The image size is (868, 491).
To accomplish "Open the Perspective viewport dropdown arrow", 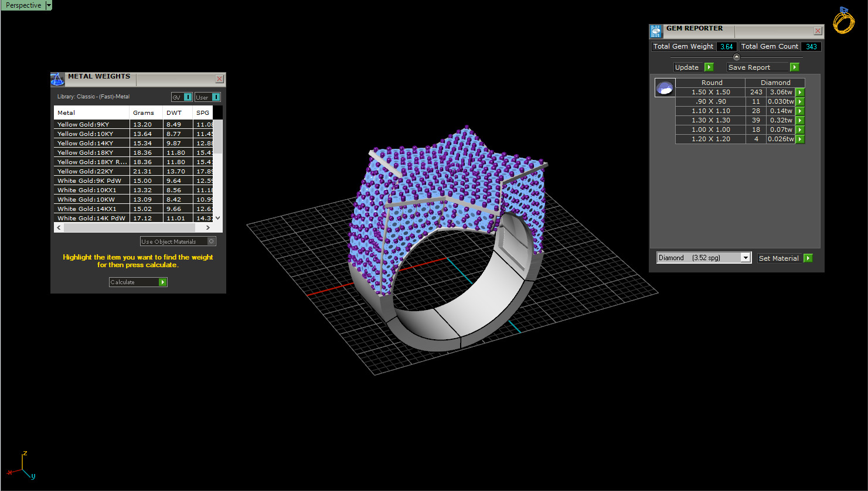I will [x=49, y=5].
